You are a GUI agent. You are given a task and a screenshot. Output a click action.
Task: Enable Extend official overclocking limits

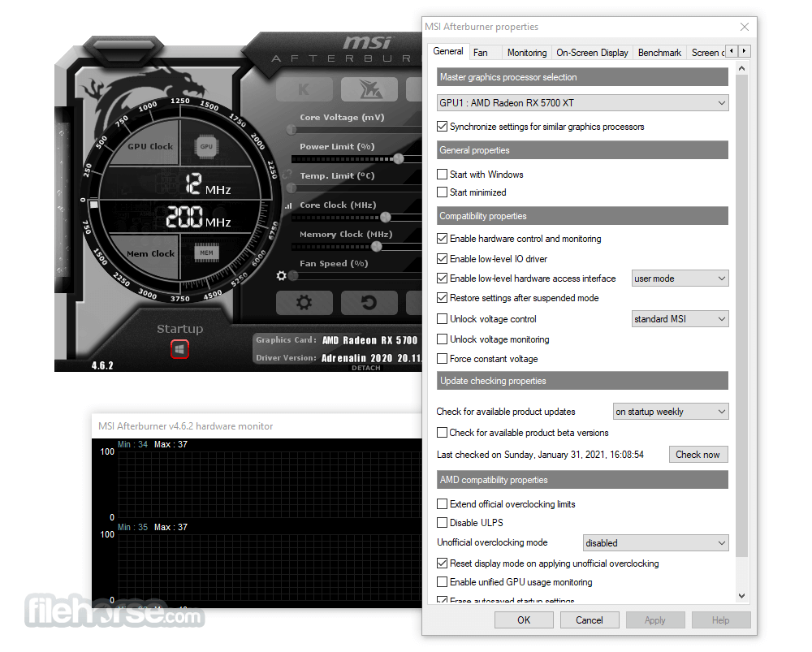click(x=506, y=504)
